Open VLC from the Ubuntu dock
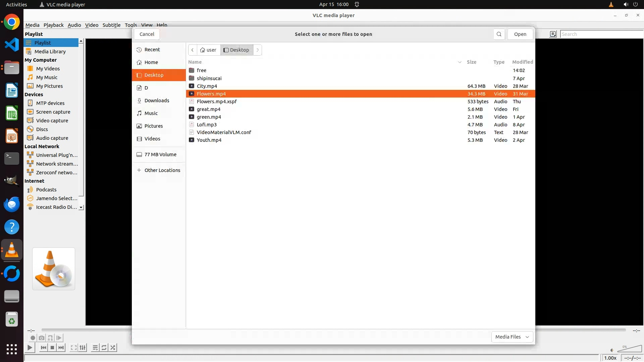The width and height of the screenshot is (644, 362). tap(12, 250)
